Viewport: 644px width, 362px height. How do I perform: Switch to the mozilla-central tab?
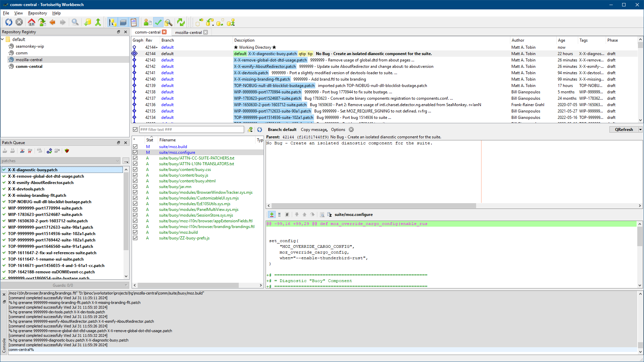pos(188,32)
